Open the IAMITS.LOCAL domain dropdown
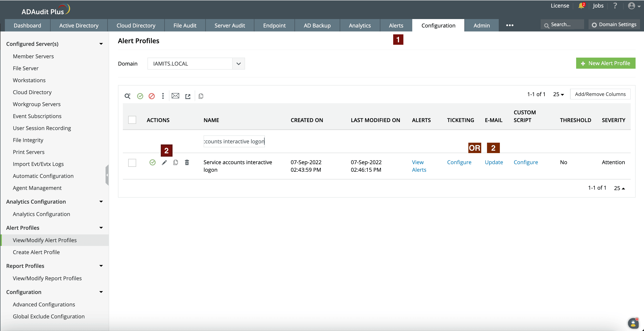The height and width of the screenshot is (331, 644). (x=238, y=64)
